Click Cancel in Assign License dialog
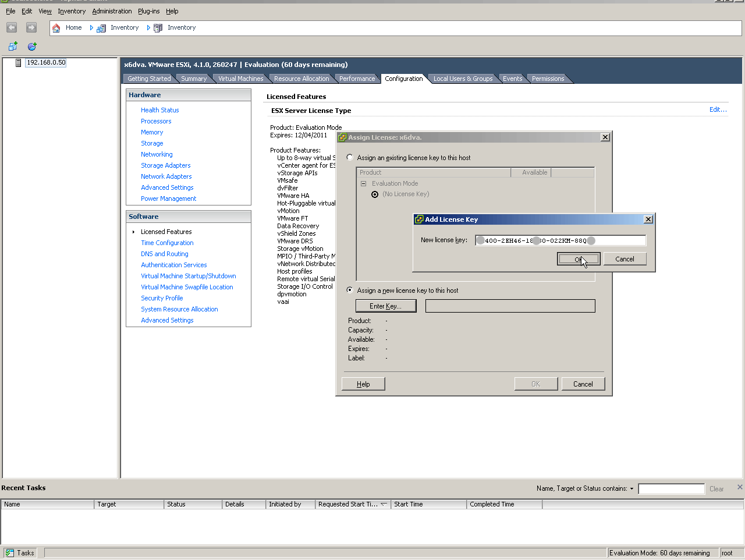Screen dimensions: 745x560 (x=583, y=384)
